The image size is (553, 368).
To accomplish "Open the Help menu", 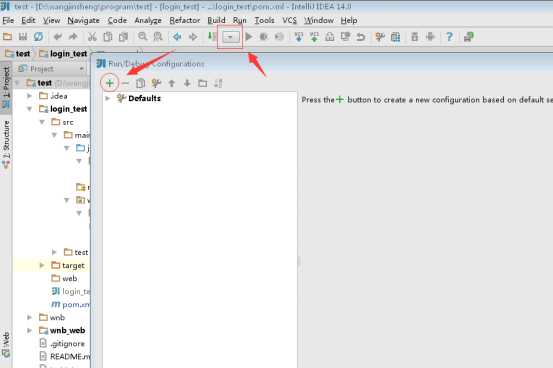I will pos(349,20).
